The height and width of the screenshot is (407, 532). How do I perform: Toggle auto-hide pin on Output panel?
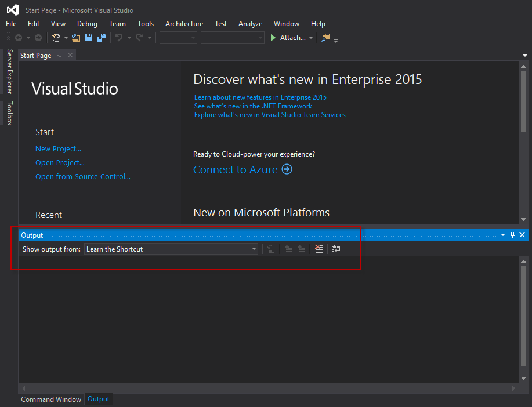point(512,235)
